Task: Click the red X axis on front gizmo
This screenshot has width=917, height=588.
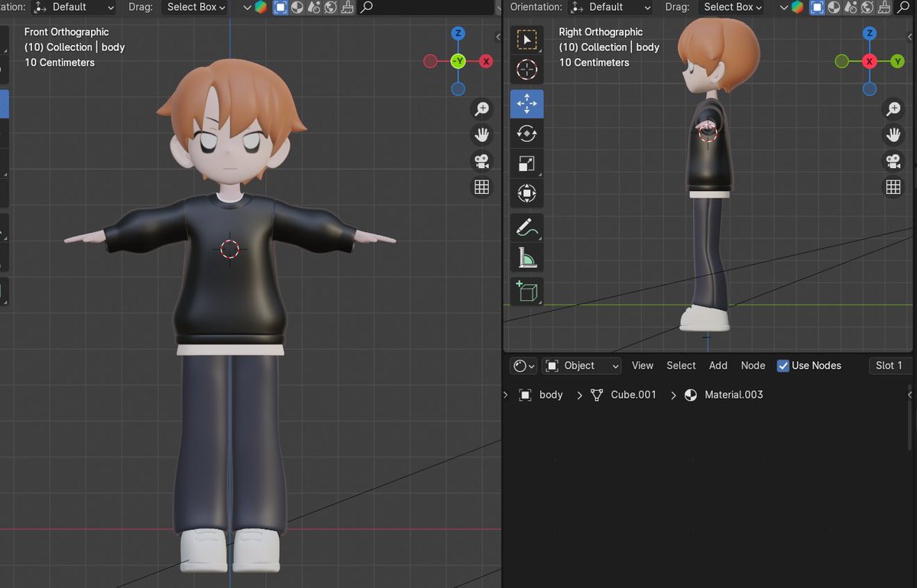Action: 486,61
